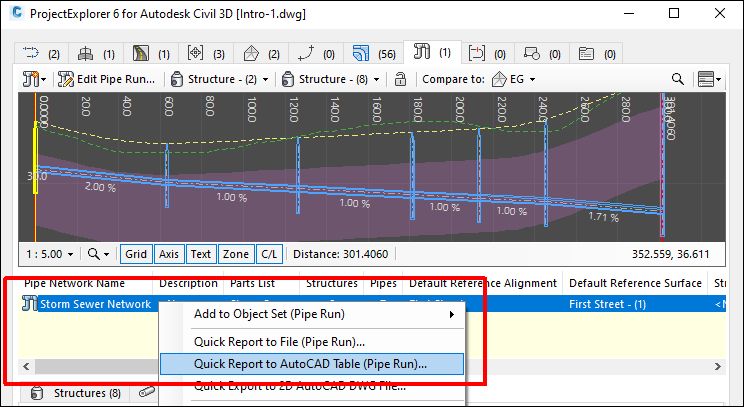Choose Quick Export to 2D AutoCAD DWG File

click(x=312, y=386)
